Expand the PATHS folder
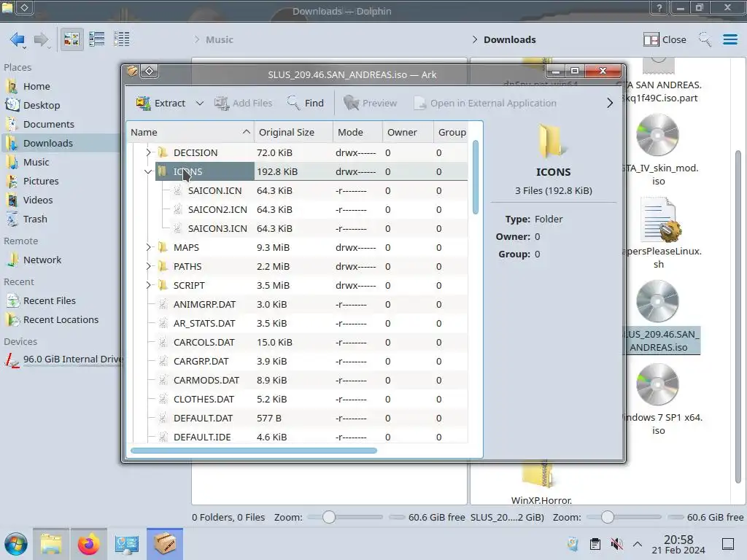The image size is (747, 560). [148, 266]
